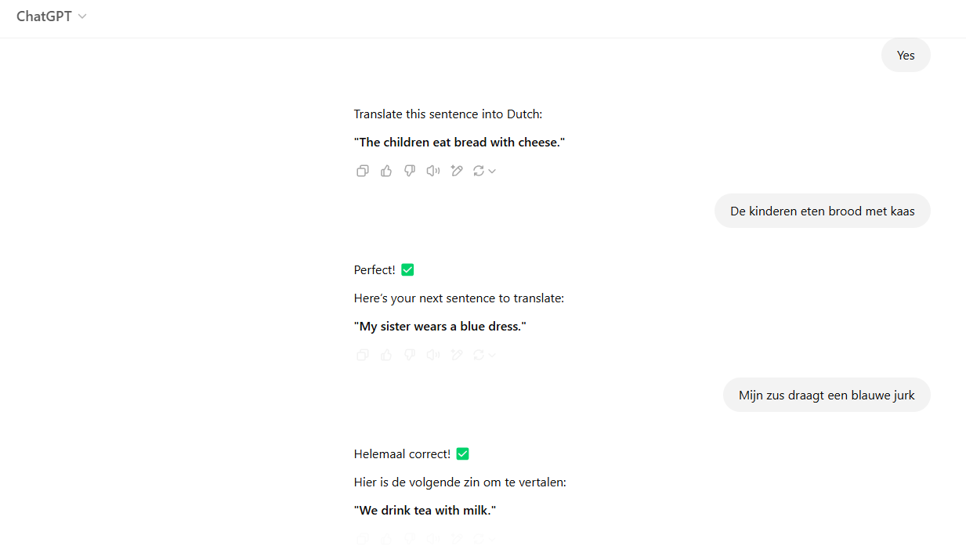966x560 pixels.
Task: Read aloud the "children eat bread" response
Action: click(x=433, y=171)
